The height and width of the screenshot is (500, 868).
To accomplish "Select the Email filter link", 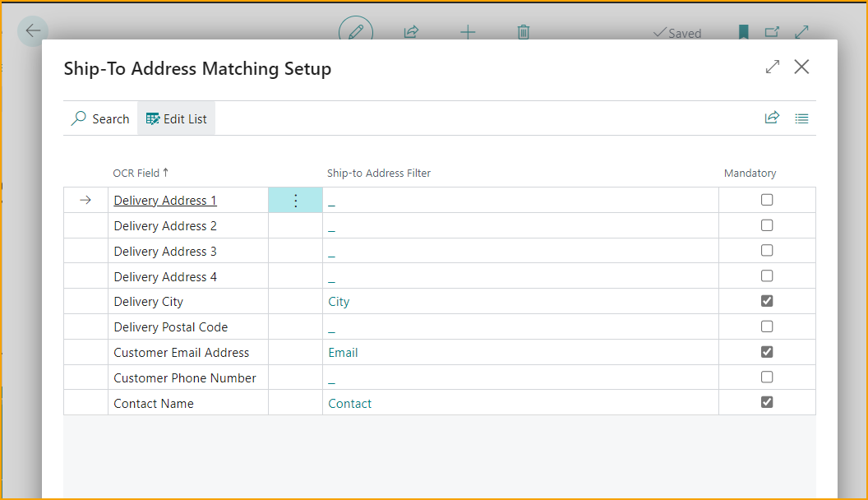I will pos(343,351).
